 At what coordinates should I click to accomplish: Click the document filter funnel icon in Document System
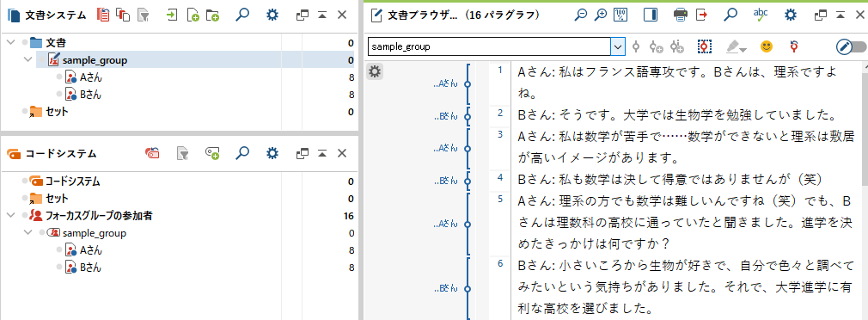[143, 15]
